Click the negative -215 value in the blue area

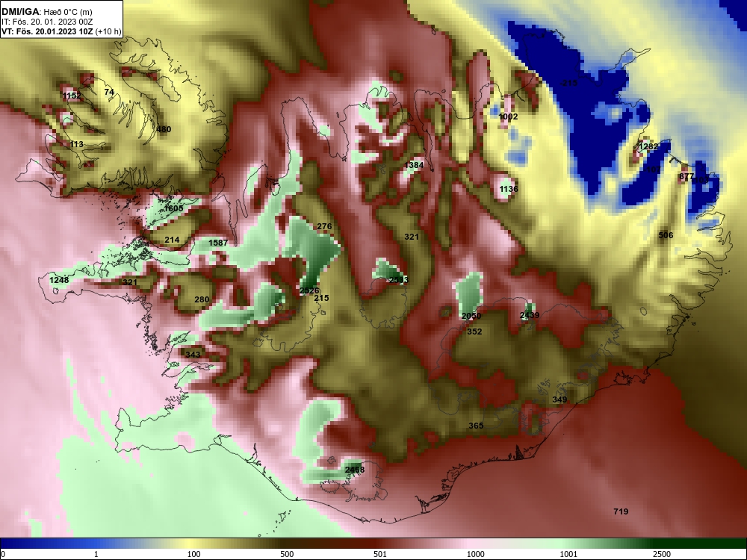point(568,83)
